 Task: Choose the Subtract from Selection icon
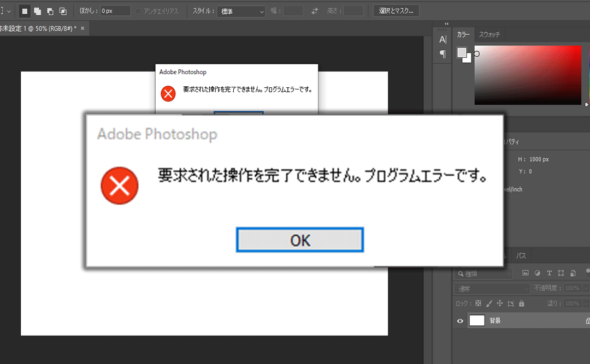tap(50, 11)
